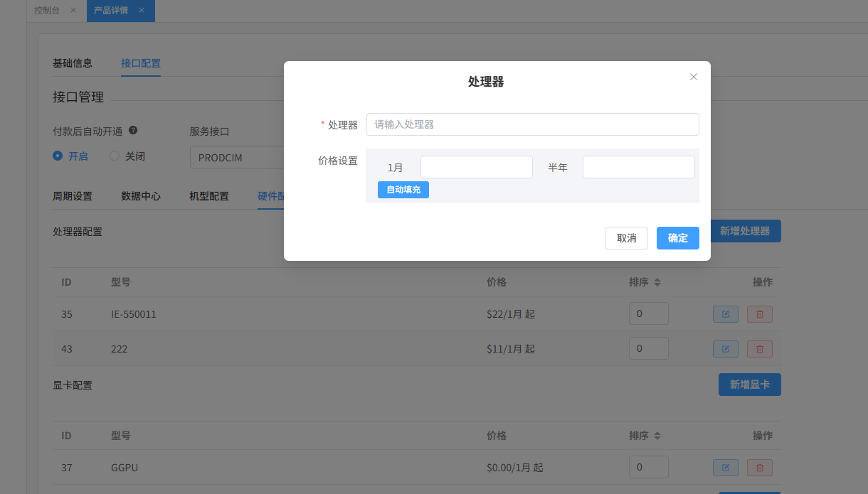Click sort order input for GGPU
Screen dimensions: 868x494
click(x=649, y=467)
